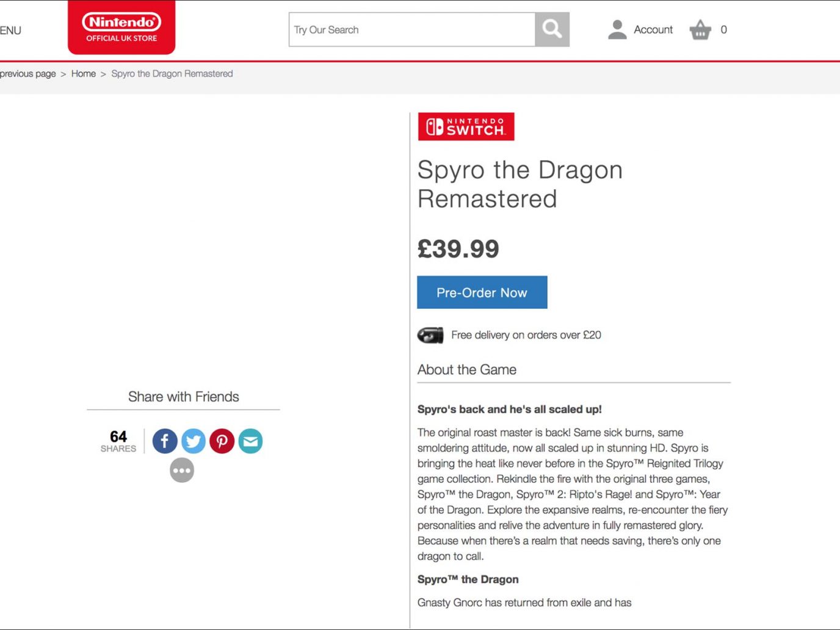
Task: Click the Nintendo Switch logo badge
Action: (466, 126)
